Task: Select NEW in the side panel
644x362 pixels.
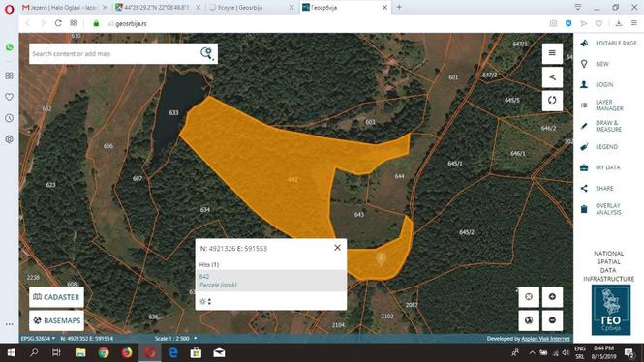Action: [596, 64]
